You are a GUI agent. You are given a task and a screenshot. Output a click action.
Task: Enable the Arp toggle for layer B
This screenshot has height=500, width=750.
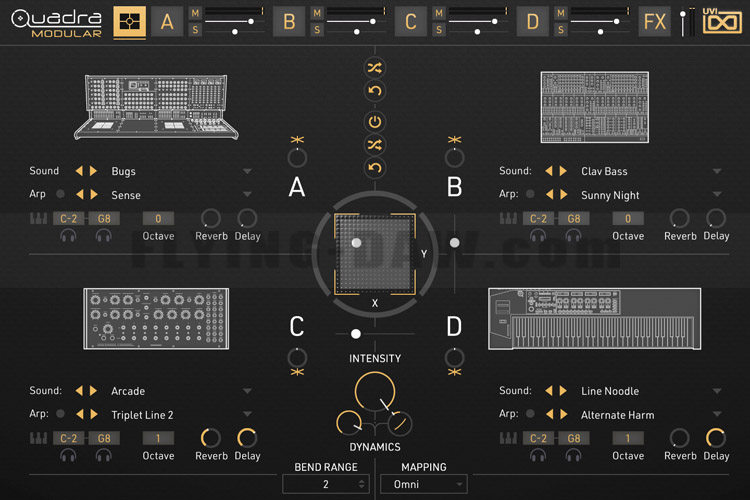[530, 194]
